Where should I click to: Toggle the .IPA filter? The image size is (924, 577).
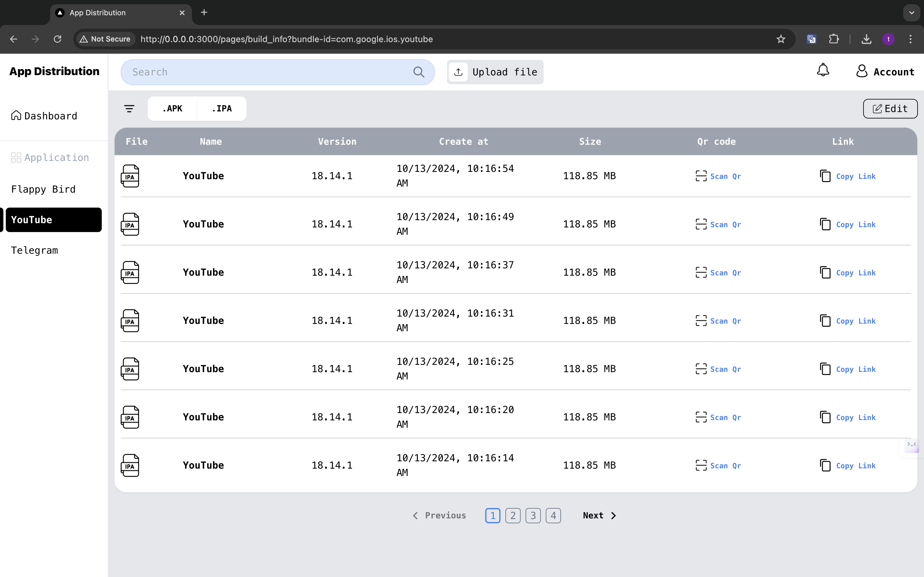[x=222, y=109]
